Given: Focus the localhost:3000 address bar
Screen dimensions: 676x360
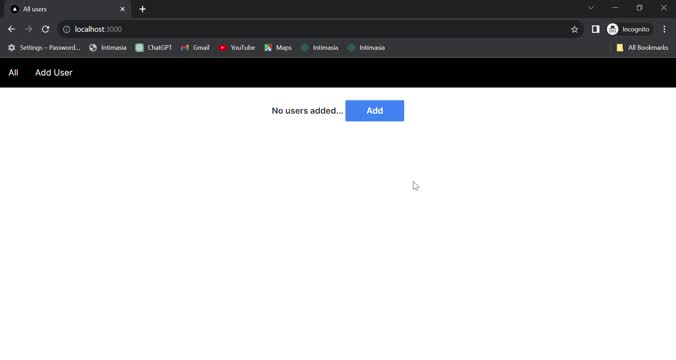Looking at the screenshot, I should [319, 29].
